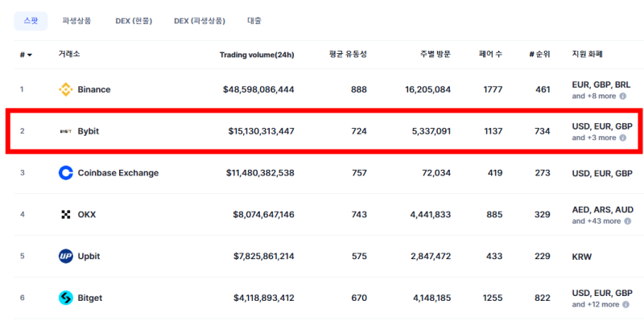
Task: Click Upbit weekly visits 2,847,472
Action: 431,256
